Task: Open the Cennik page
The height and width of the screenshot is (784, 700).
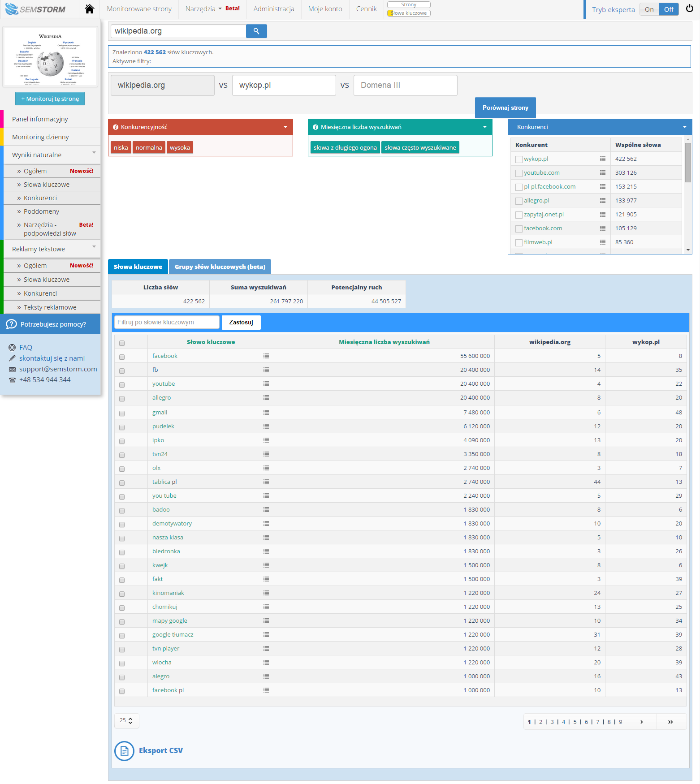Action: (x=367, y=9)
